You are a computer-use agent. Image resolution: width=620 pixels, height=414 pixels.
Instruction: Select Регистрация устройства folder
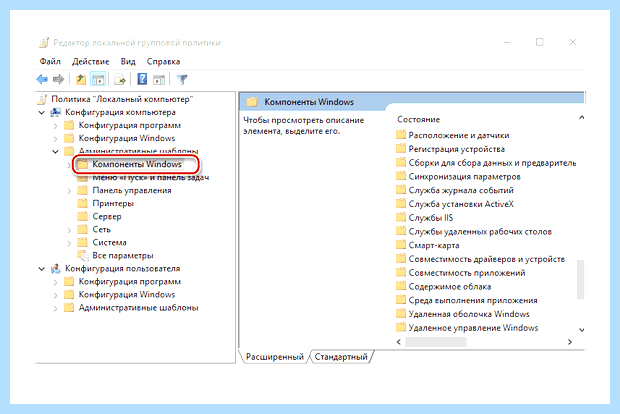click(x=456, y=149)
